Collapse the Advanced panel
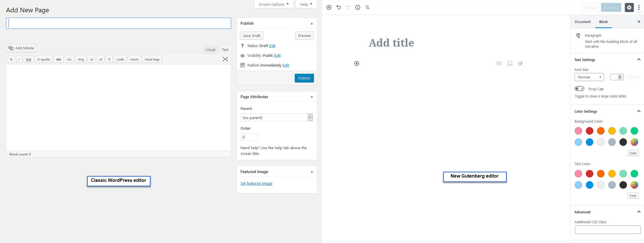This screenshot has width=644, height=243. point(639,212)
